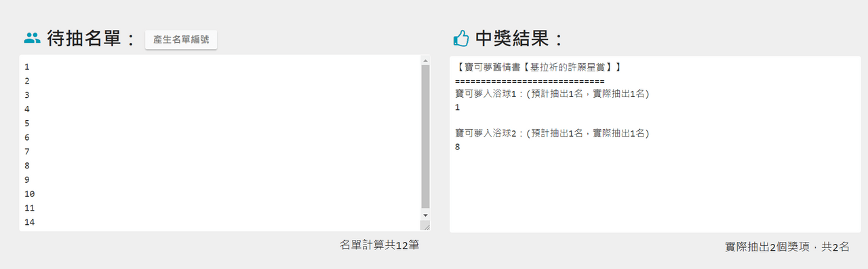
Task: Click the name list textarea resize grip
Action: coord(425,226)
